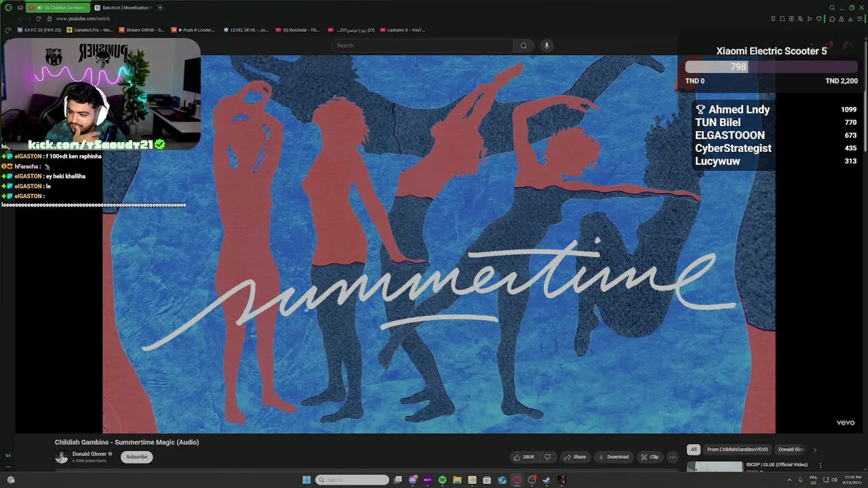Screen dimensions: 868x488
Task: Go forward with the browser forward arrow
Action: 28,18
